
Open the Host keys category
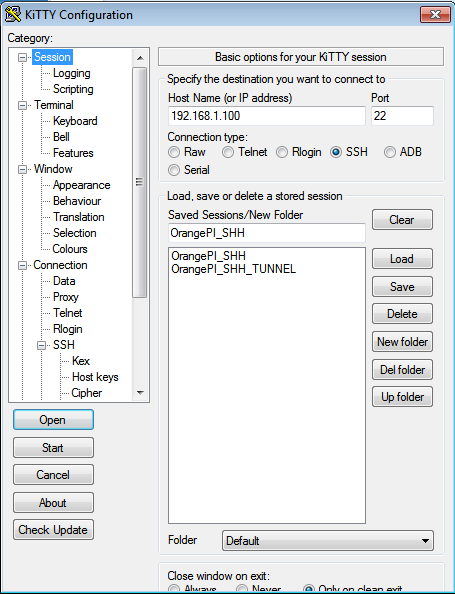(95, 377)
